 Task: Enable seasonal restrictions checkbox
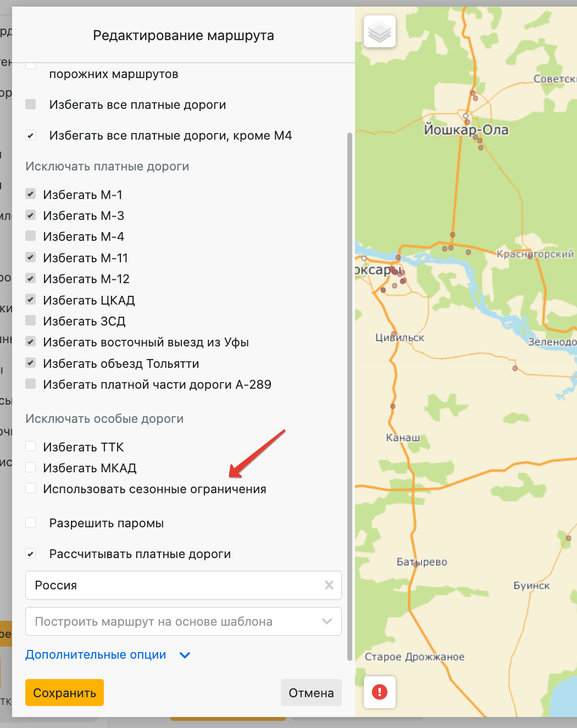tap(31, 488)
